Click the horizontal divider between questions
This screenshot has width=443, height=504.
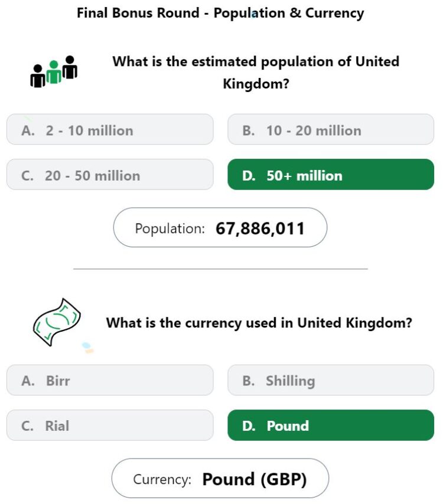click(220, 269)
